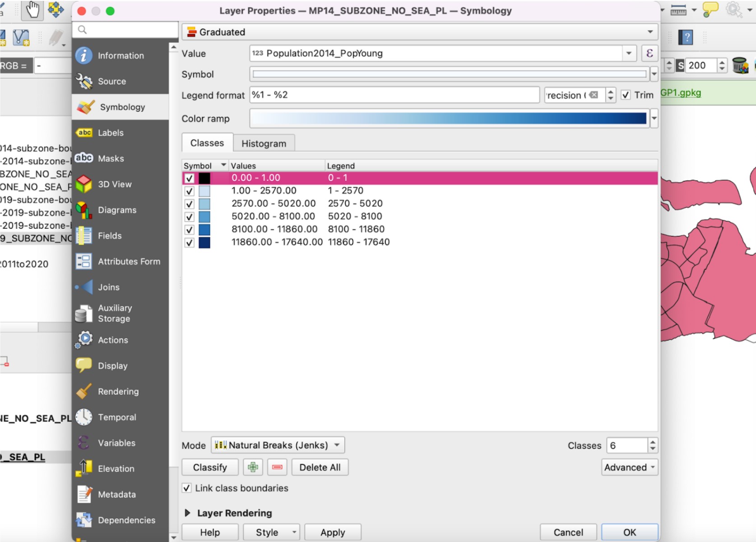
Task: Open the 3D View settings panel
Action: [x=115, y=184]
